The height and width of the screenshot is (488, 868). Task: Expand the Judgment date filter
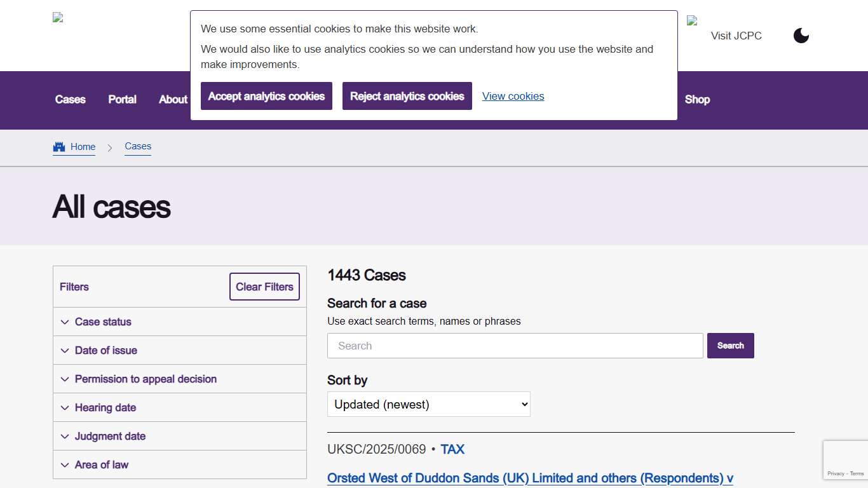pyautogui.click(x=65, y=436)
